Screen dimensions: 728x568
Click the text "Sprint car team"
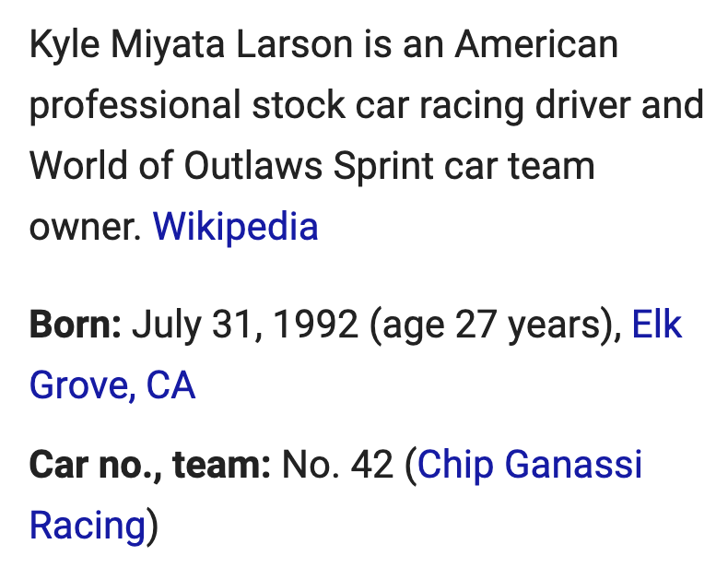pyautogui.click(x=464, y=166)
